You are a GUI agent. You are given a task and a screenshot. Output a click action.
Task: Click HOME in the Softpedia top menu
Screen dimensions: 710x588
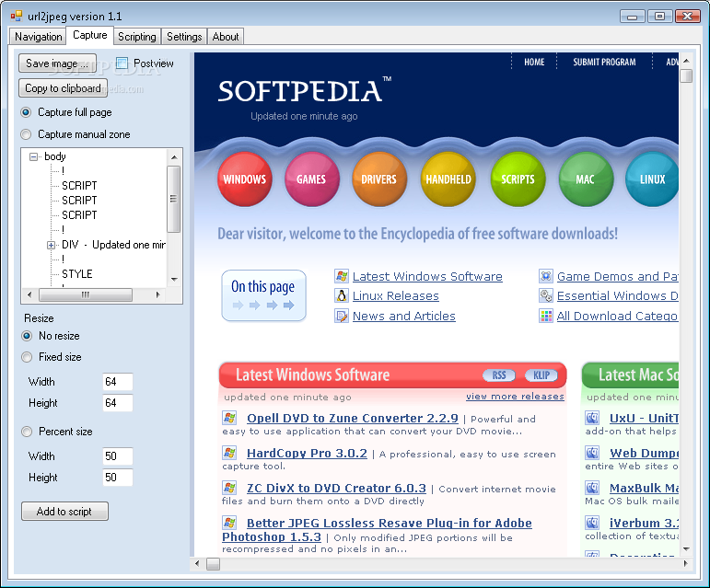click(x=534, y=62)
